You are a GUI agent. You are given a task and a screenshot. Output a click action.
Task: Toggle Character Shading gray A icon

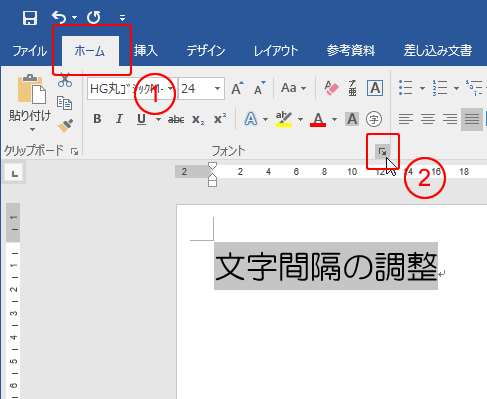click(352, 119)
